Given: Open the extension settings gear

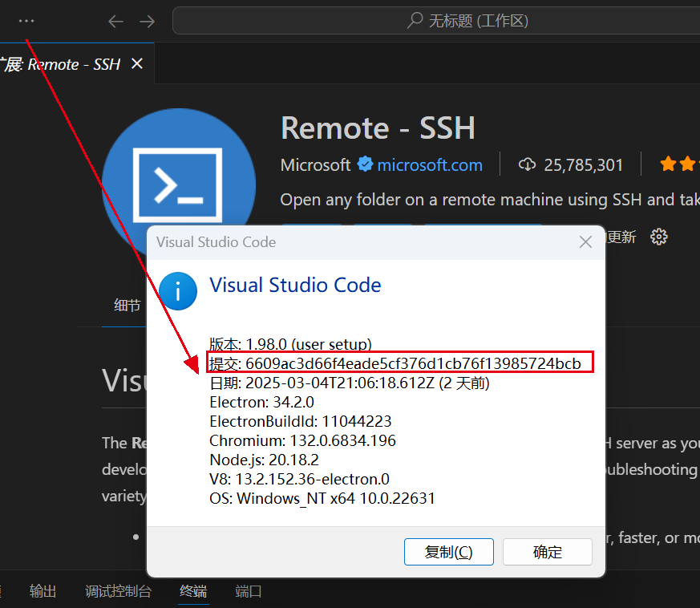Looking at the screenshot, I should [658, 237].
